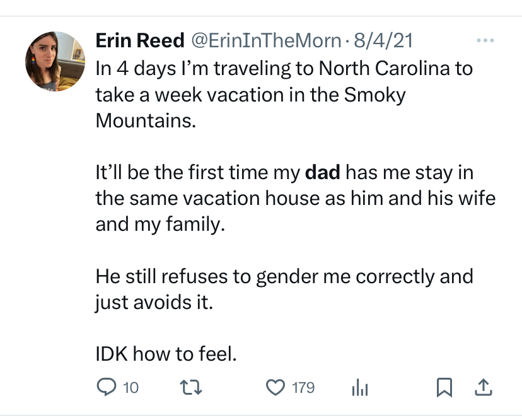View post analytics bar chart icon
This screenshot has height=420, width=522.
point(358,387)
